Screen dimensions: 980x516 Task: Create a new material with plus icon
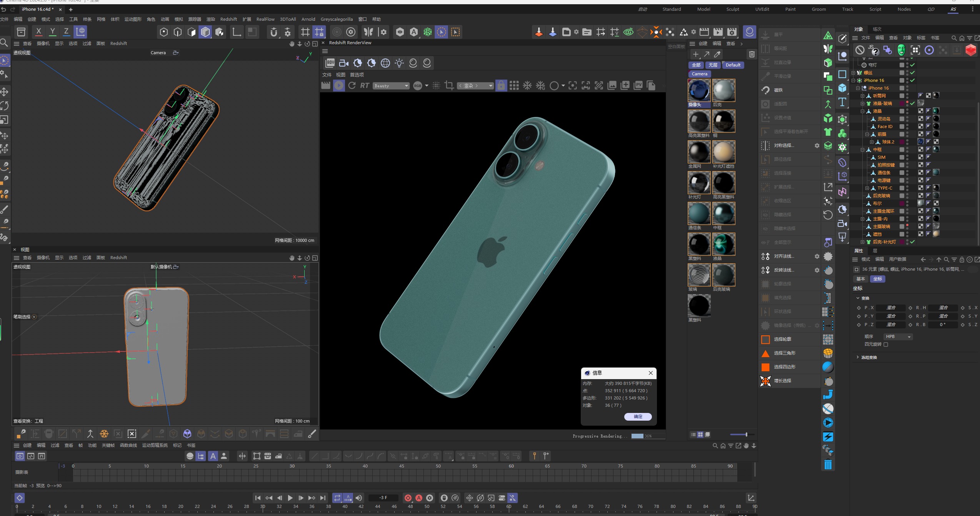[695, 54]
